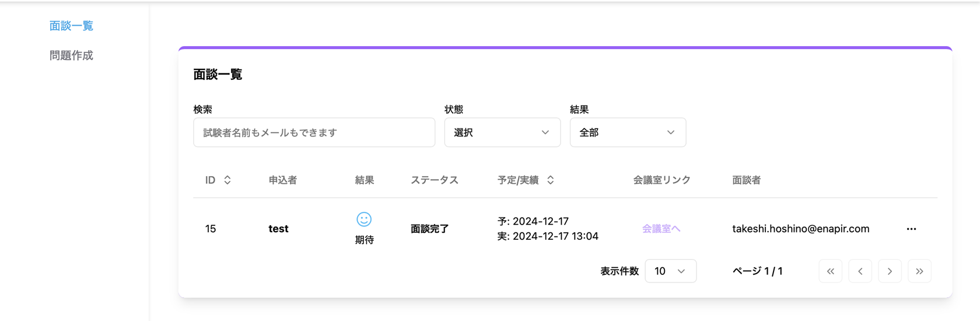Go to previous page arrow
Image resolution: width=980 pixels, height=321 pixels.
click(x=860, y=271)
